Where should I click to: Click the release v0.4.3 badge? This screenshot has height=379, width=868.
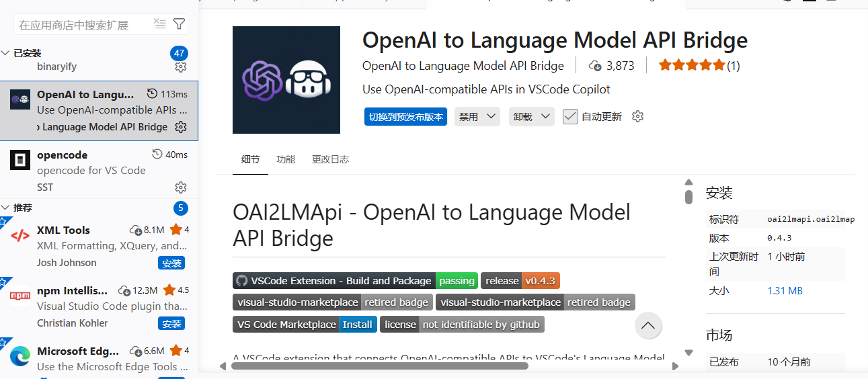point(520,280)
